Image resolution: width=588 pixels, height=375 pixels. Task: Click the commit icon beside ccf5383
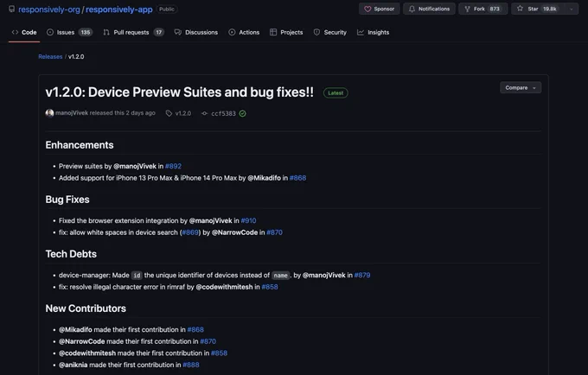point(204,113)
